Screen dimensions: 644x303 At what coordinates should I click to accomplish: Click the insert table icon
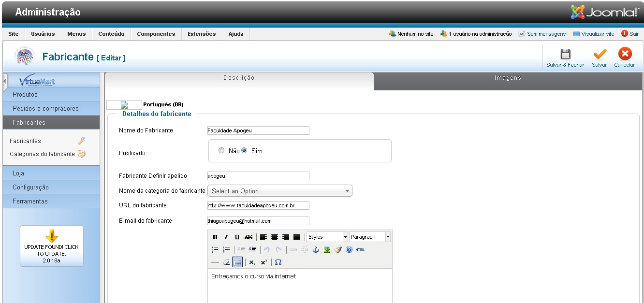(237, 262)
